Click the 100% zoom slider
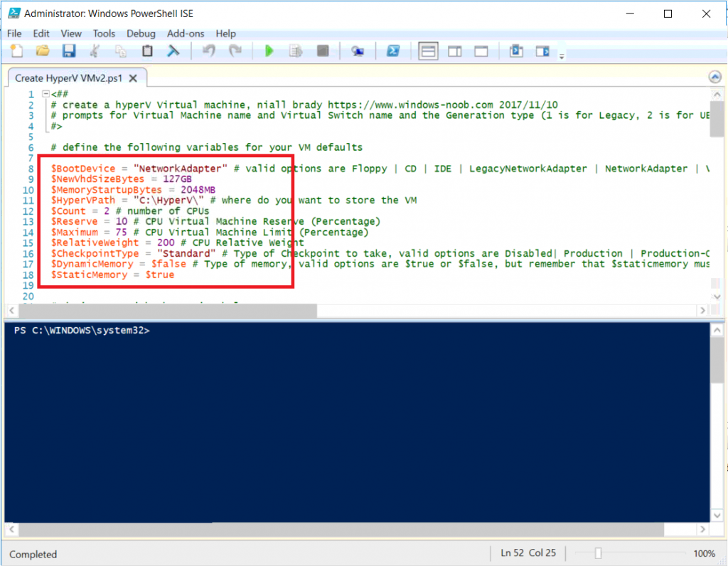Image resolution: width=728 pixels, height=566 pixels. point(599,552)
